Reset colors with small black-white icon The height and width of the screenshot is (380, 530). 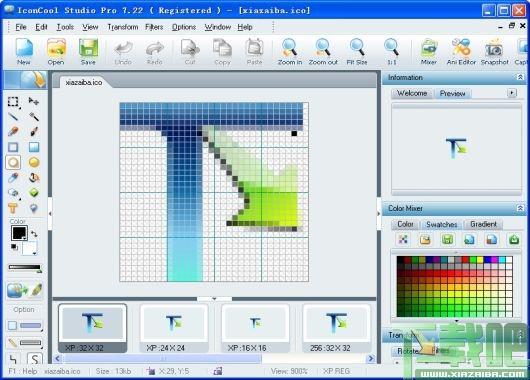pyautogui.click(x=15, y=247)
